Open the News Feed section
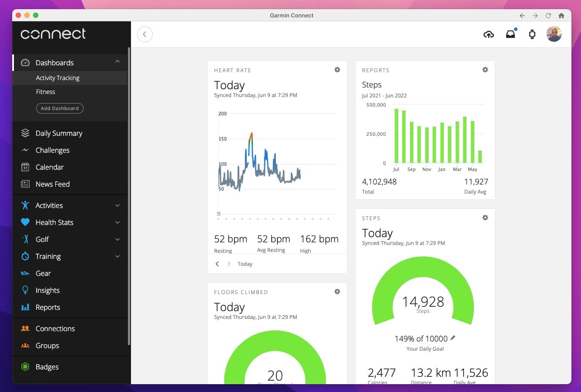 [x=51, y=184]
